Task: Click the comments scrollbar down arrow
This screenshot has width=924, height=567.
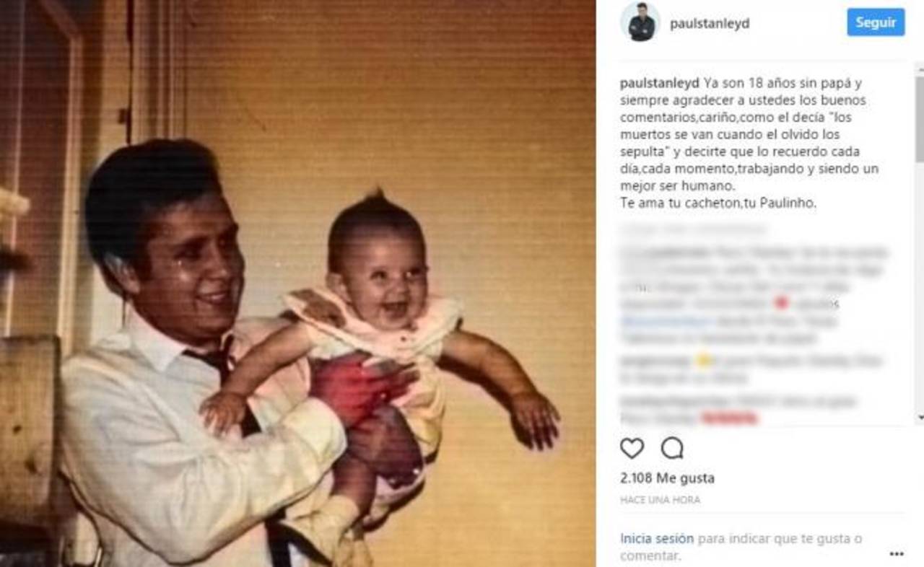Action: tap(919, 418)
